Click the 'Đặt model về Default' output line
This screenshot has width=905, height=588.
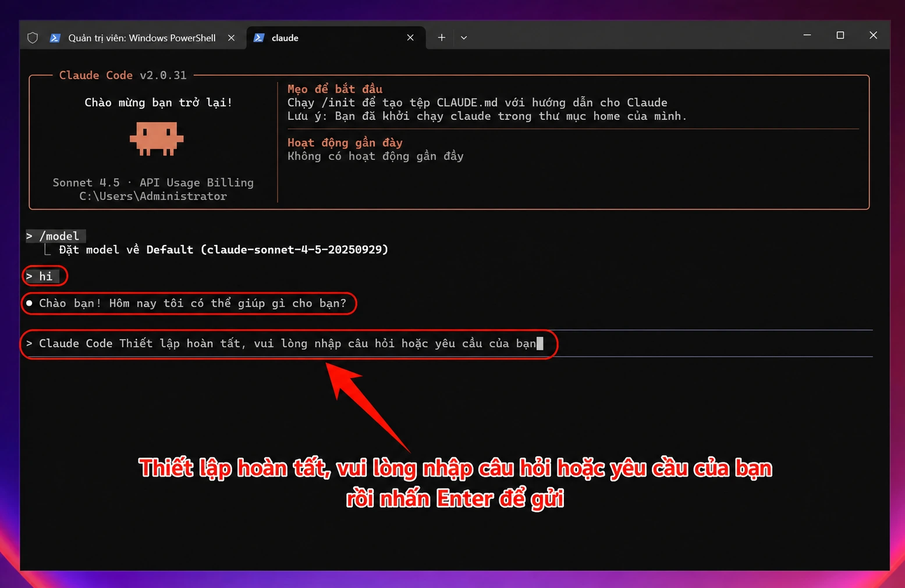[x=223, y=250]
